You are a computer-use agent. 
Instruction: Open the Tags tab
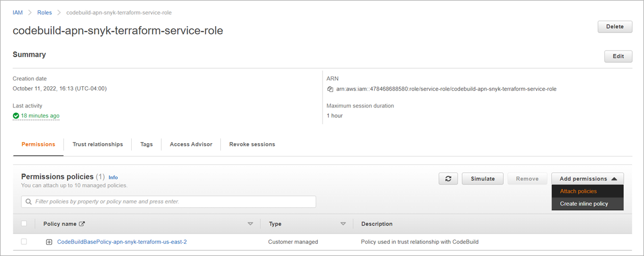tap(147, 144)
